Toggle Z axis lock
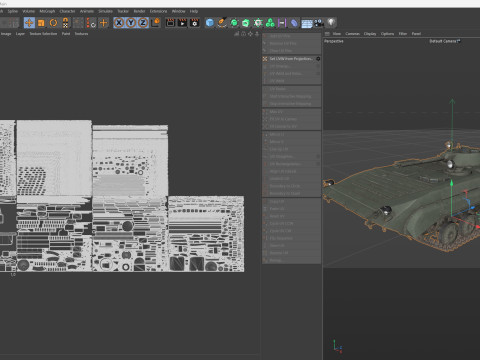 point(143,23)
